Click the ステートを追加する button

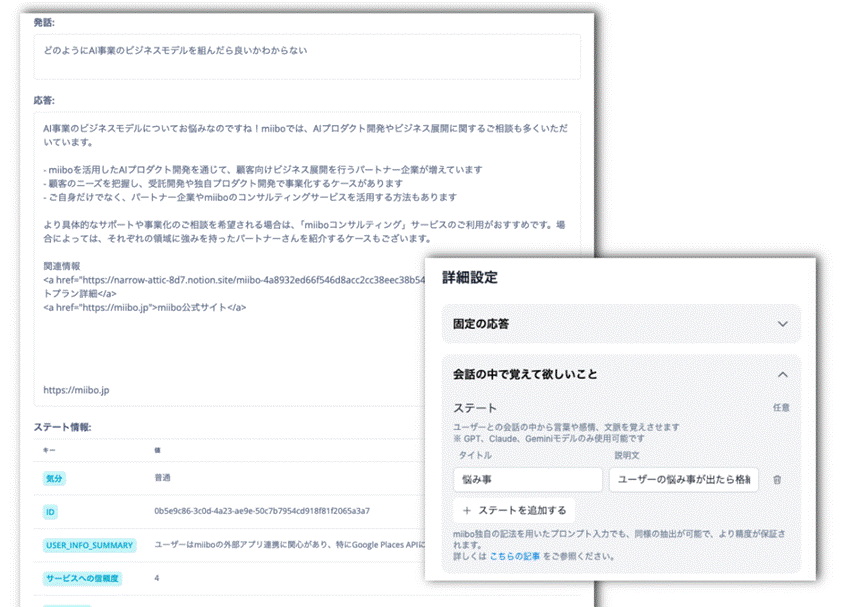pos(513,510)
